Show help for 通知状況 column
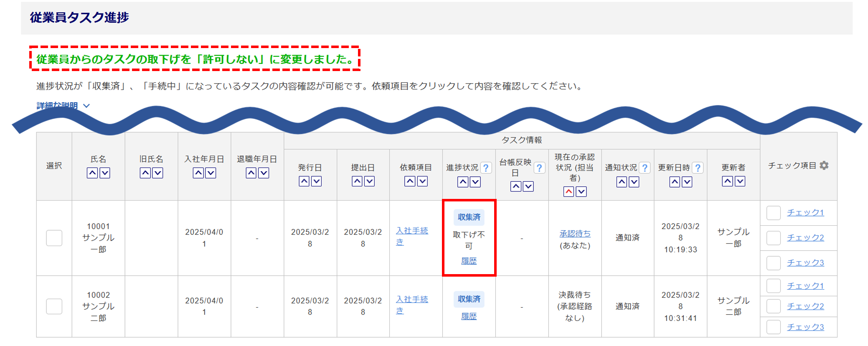Image resolution: width=868 pixels, height=346 pixels. coord(645,168)
